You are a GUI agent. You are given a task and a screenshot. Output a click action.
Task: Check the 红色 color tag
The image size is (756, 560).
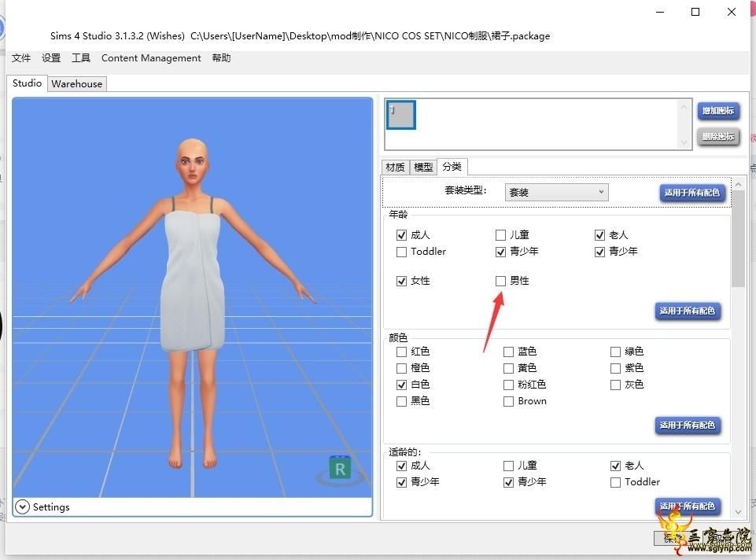pos(401,352)
